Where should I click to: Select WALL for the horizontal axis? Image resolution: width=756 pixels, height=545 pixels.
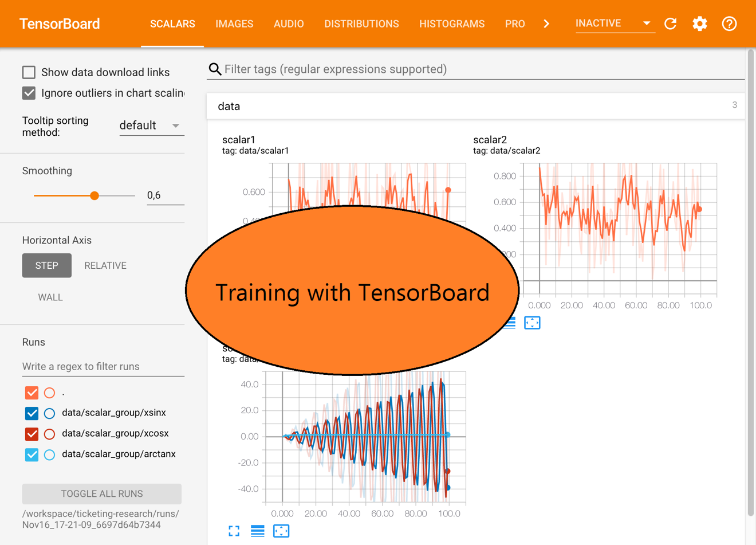[50, 297]
